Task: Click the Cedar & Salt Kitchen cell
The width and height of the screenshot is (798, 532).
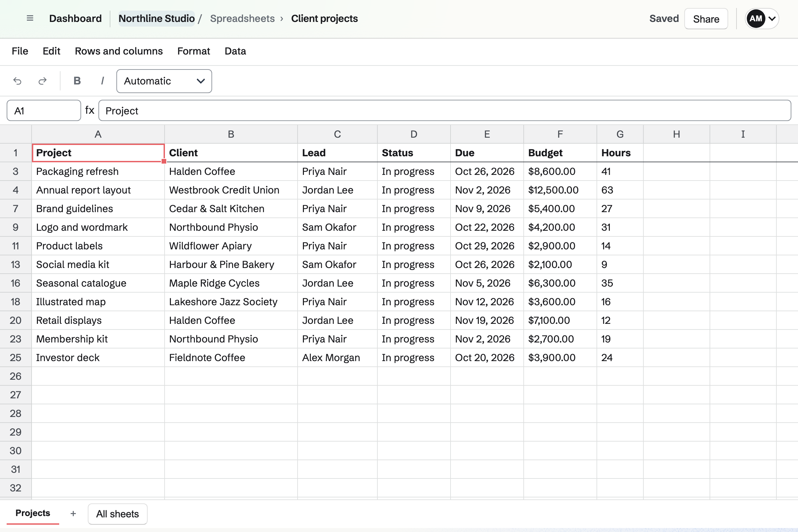Action: point(231,209)
